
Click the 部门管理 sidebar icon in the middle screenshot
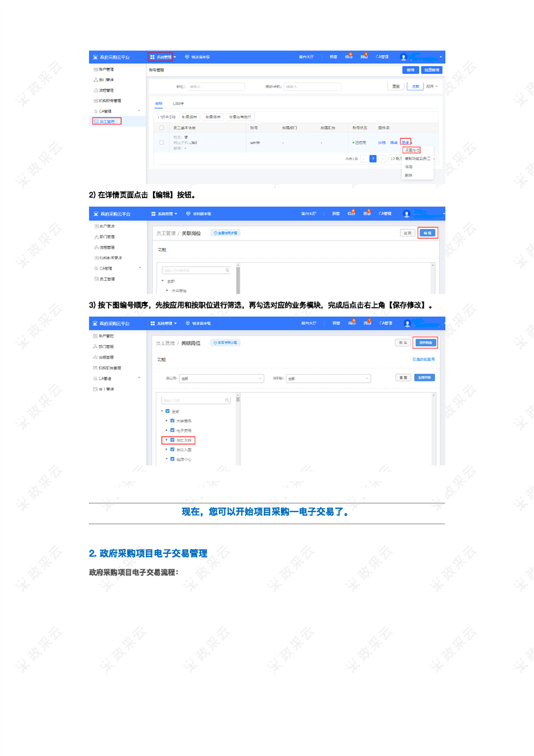(x=96, y=237)
